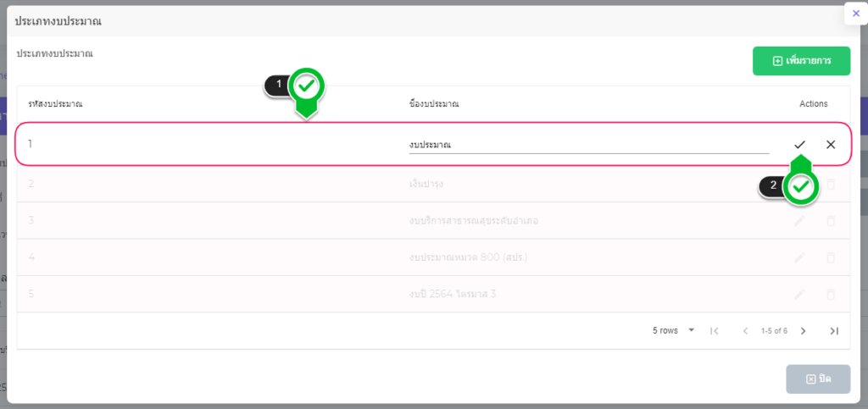Jump to the last page
This screenshot has width=868, height=409.
point(834,331)
